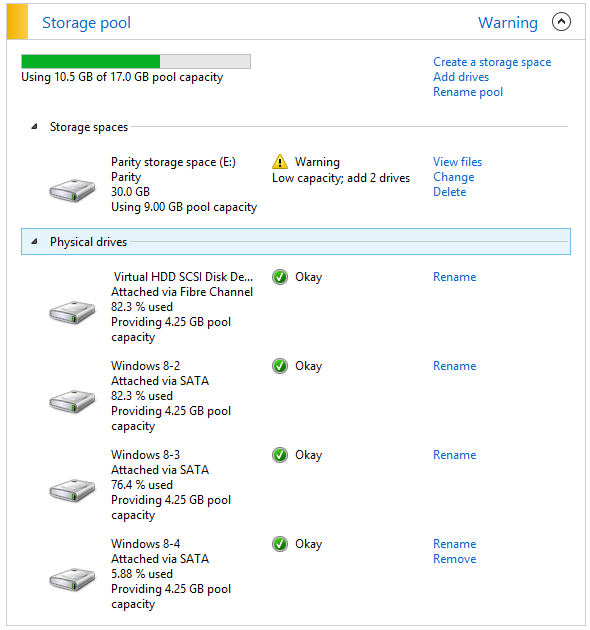Image resolution: width=590 pixels, height=630 pixels.
Task: Open Create a storage space link
Action: pos(492,62)
